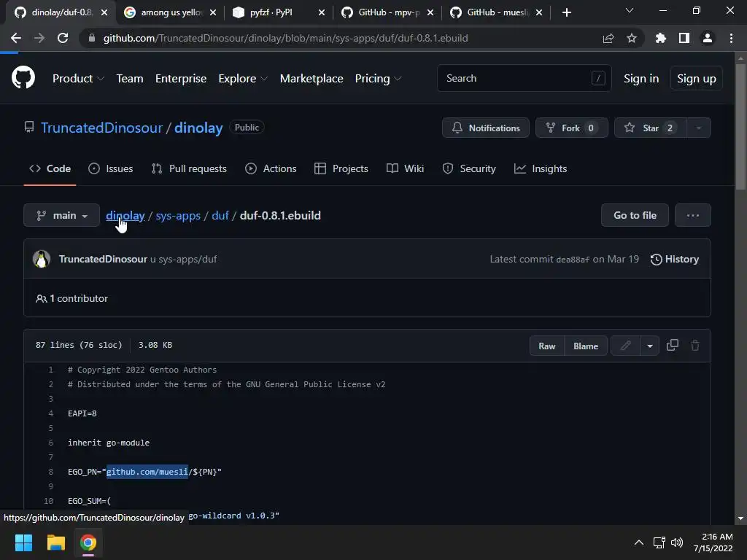Image resolution: width=747 pixels, height=560 pixels.
Task: Open the GitHub Octocat home logo
Action: (x=23, y=78)
